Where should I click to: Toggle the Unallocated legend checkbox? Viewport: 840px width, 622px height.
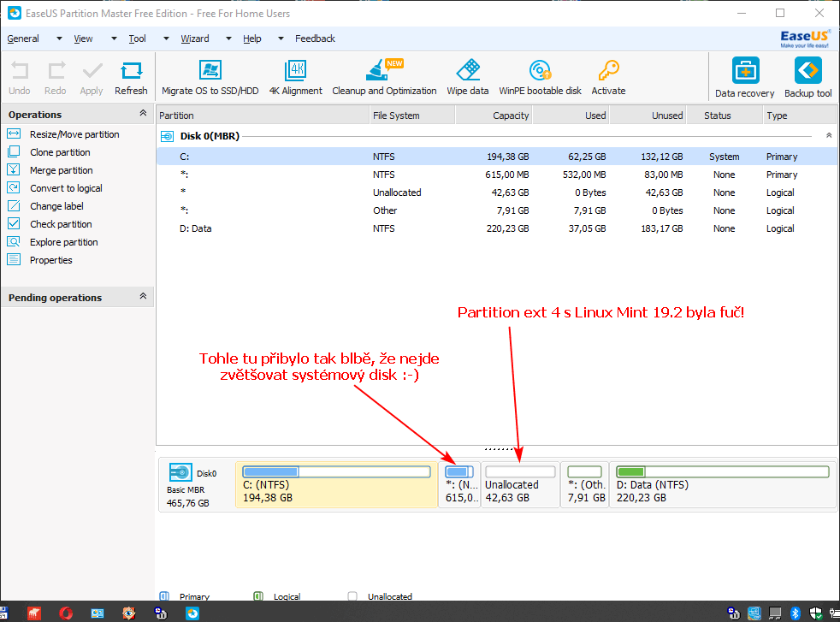(352, 596)
